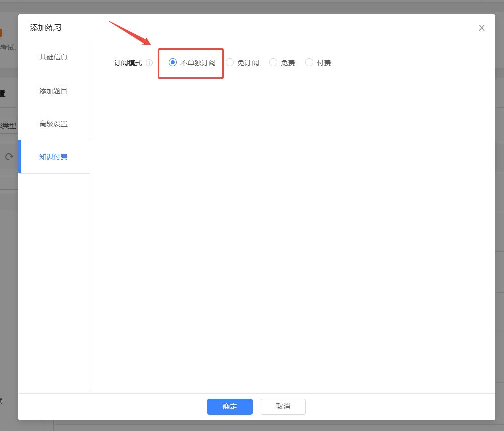Switch to the 基础信息 tab
This screenshot has width=504, height=431.
click(x=53, y=57)
